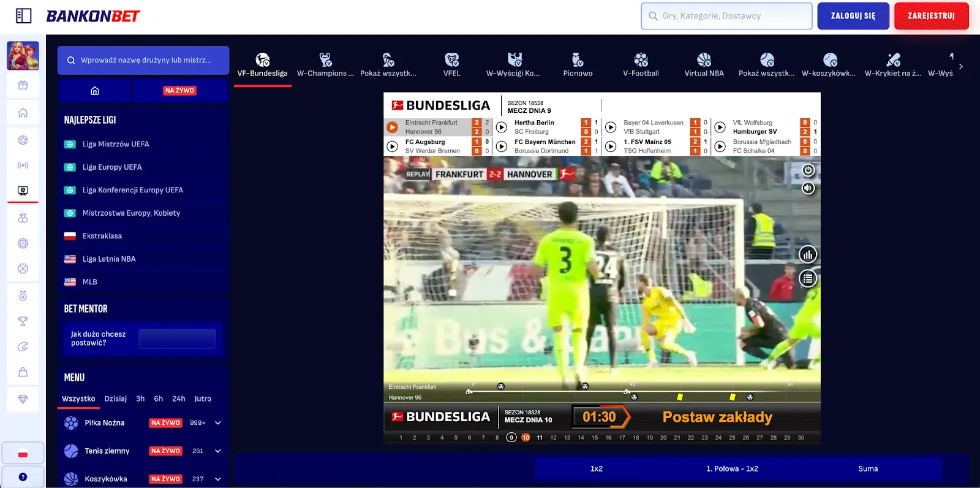Filter menu by 3h
This screenshot has height=488, width=980.
[140, 399]
